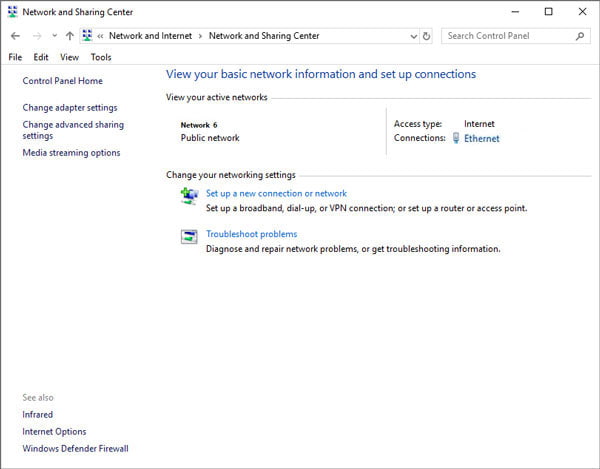The image size is (600, 469).
Task: Click Network and Sharing Center breadcrumb
Action: point(264,36)
